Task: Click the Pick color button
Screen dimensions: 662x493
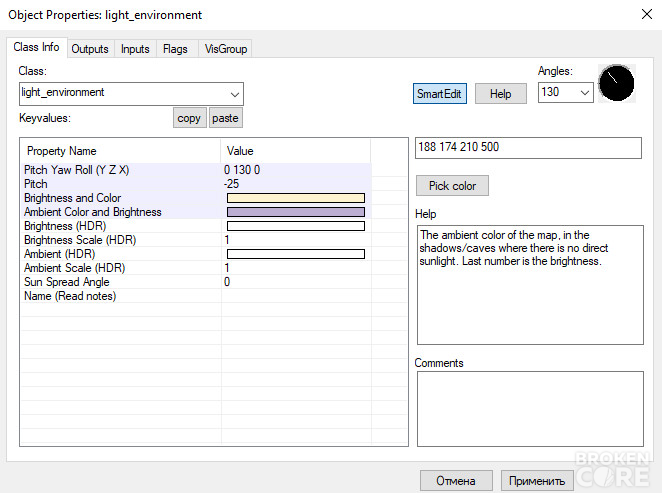Action: pyautogui.click(x=452, y=186)
